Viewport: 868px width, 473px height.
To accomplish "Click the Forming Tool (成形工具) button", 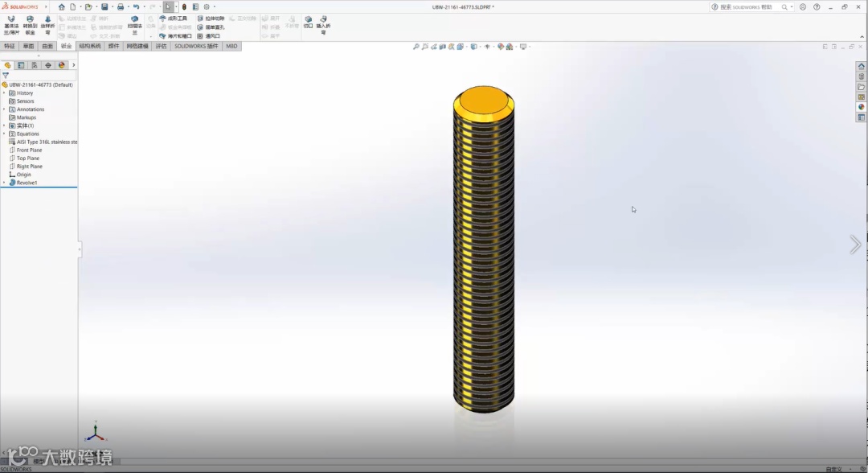I will pos(174,19).
